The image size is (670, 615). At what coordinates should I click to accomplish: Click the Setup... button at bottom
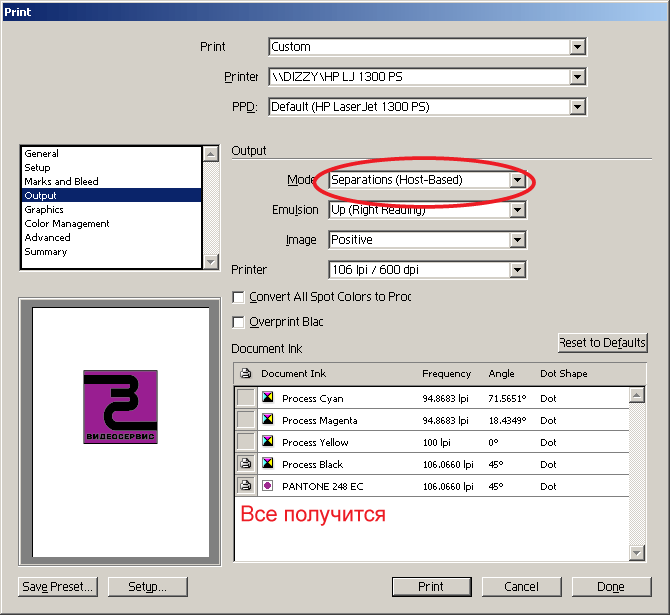point(147,587)
